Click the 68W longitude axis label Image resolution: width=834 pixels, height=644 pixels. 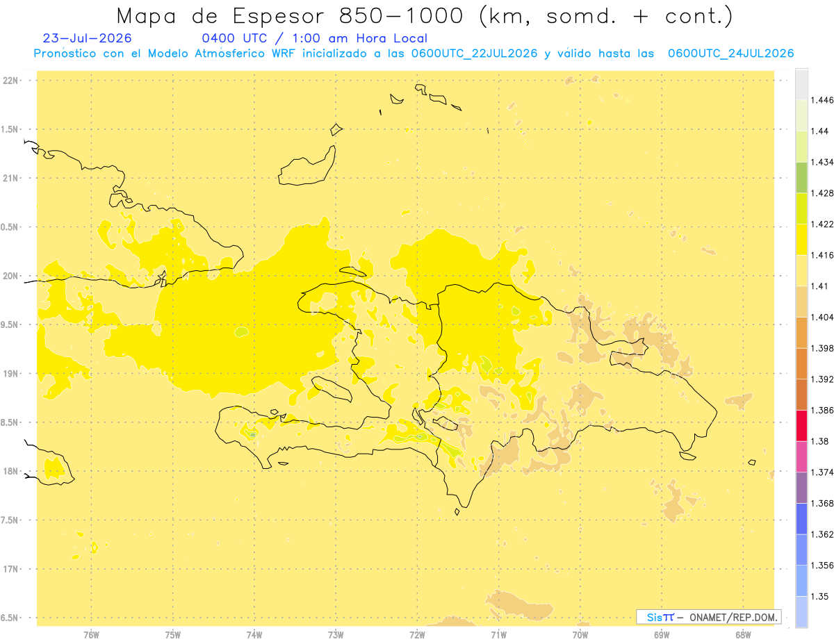[742, 634]
